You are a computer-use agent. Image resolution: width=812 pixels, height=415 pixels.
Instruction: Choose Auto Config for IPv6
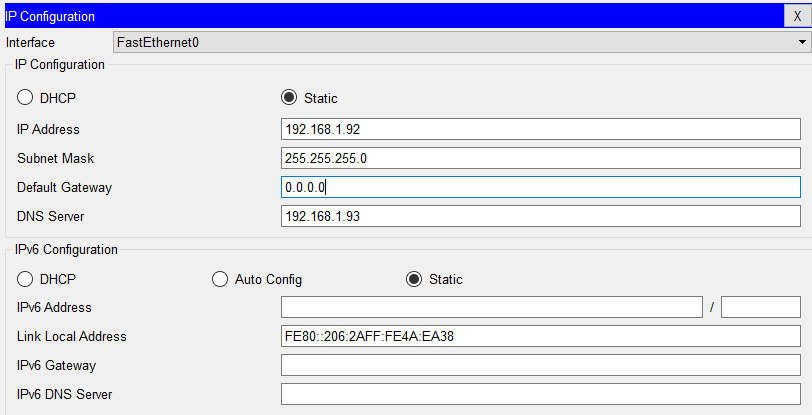tap(257, 279)
